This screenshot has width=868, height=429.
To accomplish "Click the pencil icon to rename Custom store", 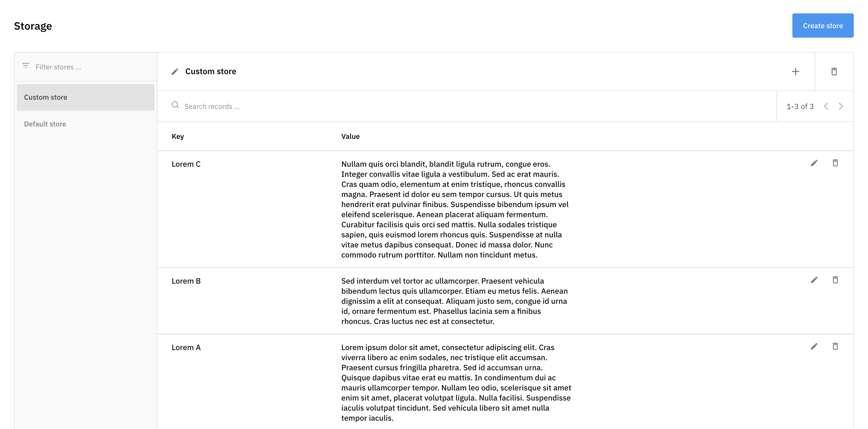I will [x=175, y=71].
